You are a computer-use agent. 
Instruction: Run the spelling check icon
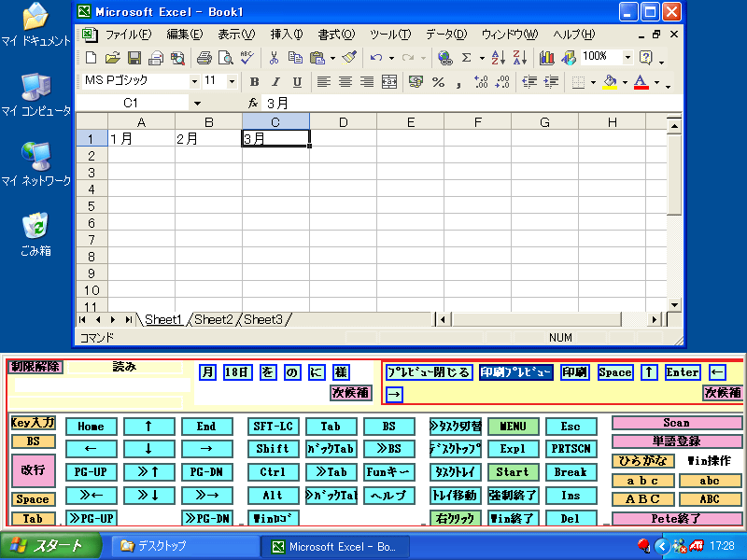247,58
